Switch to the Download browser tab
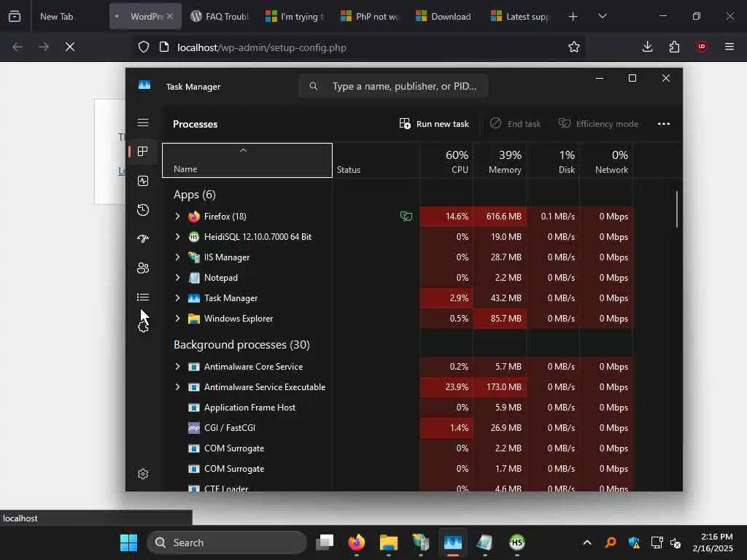 pos(445,16)
